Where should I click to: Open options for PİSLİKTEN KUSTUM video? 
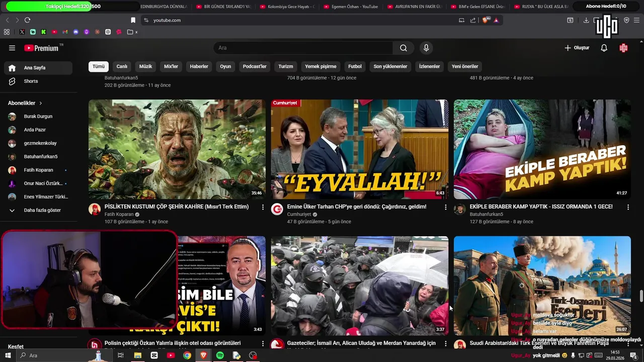point(263,207)
